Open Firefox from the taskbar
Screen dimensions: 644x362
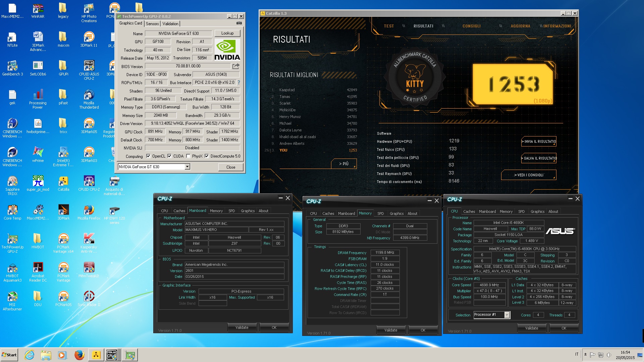tap(79, 355)
